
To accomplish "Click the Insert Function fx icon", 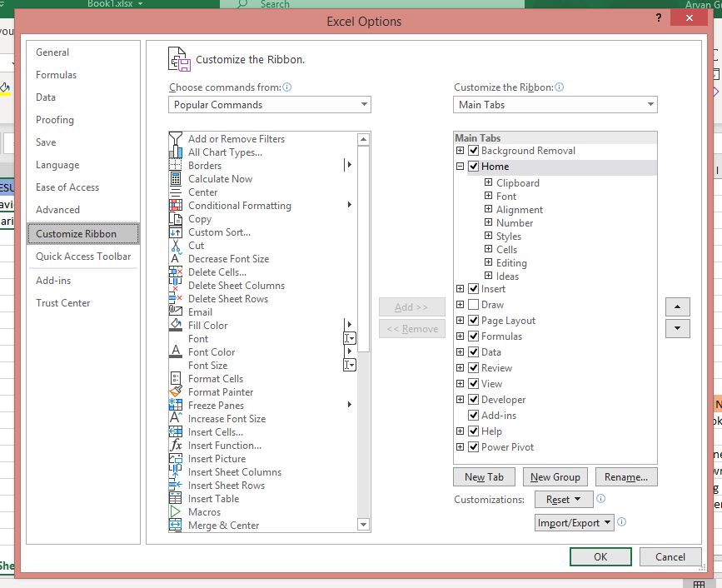I will point(176,446).
